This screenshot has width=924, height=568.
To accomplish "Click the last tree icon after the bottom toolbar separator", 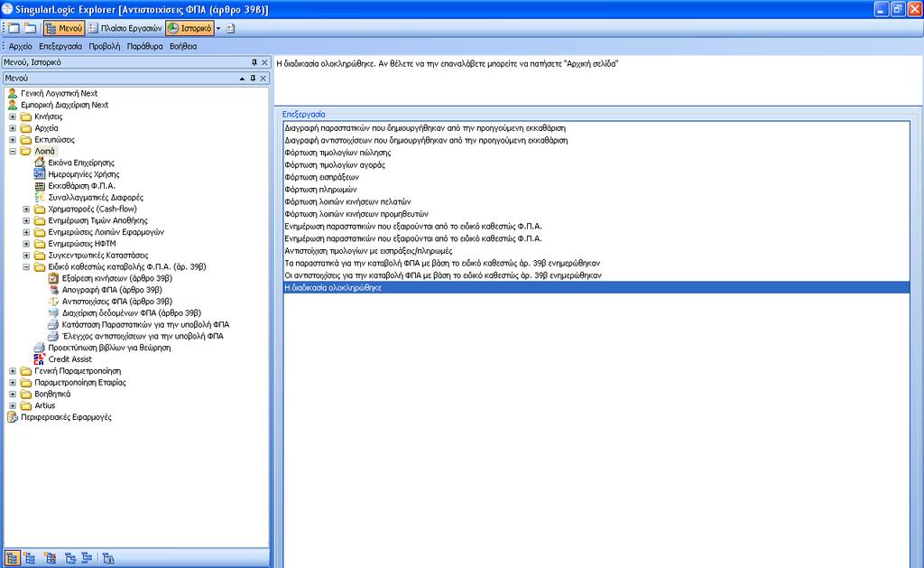I will 108,558.
